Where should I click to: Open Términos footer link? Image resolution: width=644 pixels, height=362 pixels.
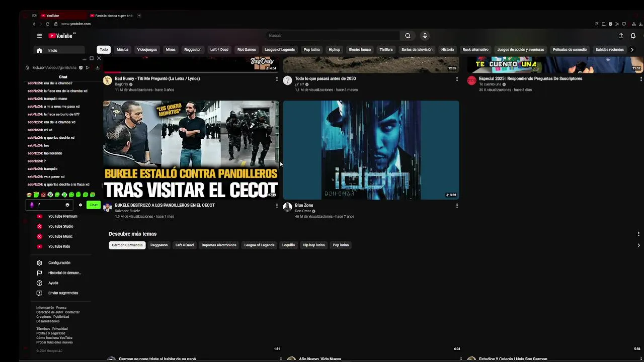coord(43,329)
